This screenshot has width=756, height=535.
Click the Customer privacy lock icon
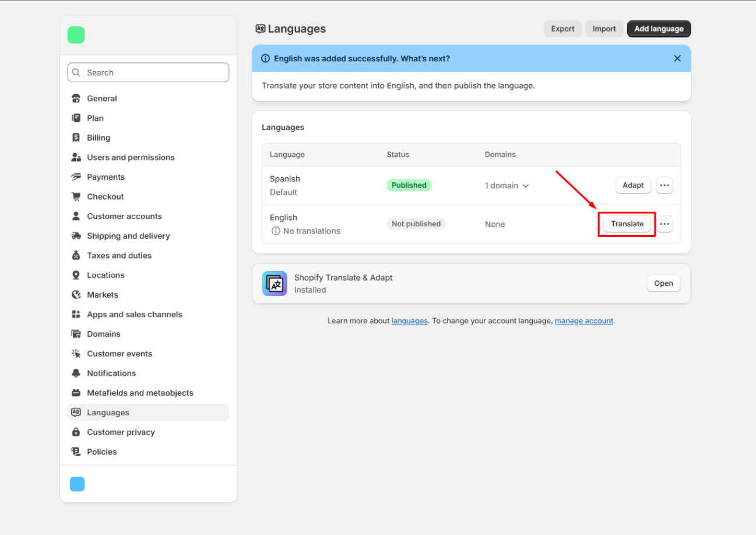(x=76, y=432)
